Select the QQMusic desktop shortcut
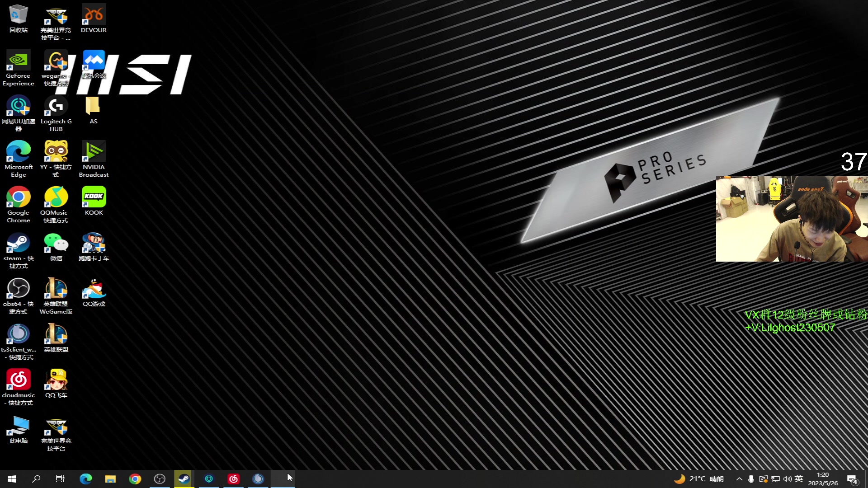The image size is (868, 488). [x=56, y=198]
